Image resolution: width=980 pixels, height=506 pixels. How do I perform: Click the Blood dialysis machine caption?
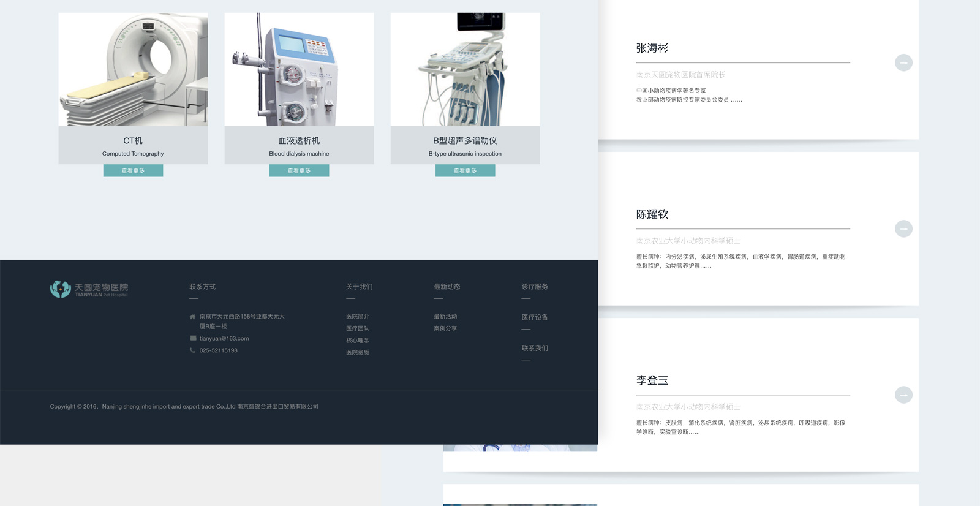[x=299, y=154]
